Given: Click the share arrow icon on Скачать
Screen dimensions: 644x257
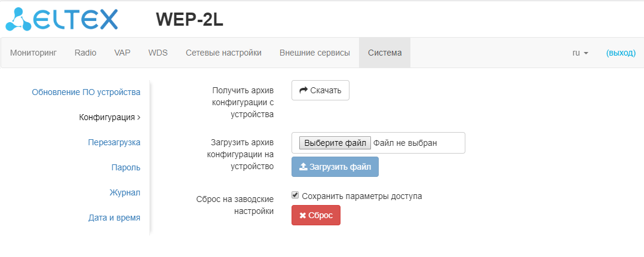Looking at the screenshot, I should click(303, 90).
